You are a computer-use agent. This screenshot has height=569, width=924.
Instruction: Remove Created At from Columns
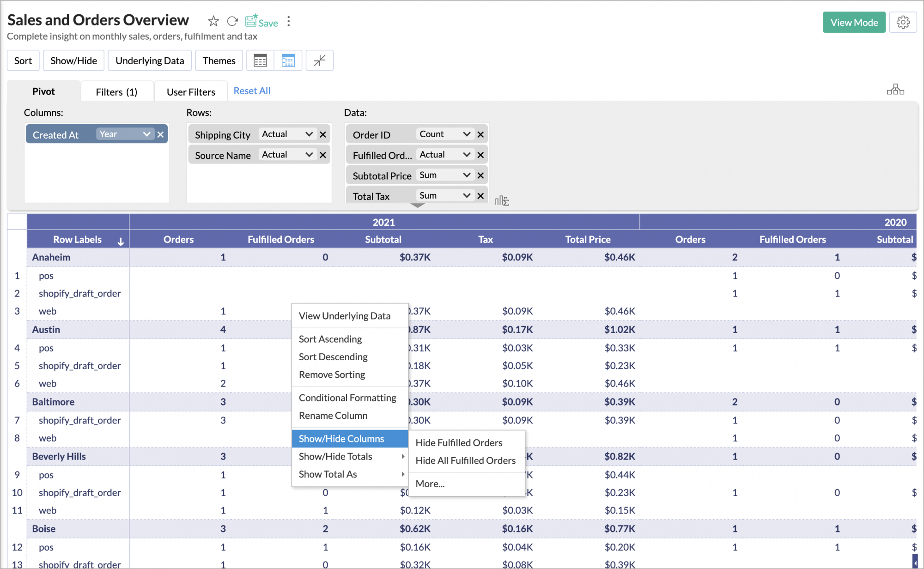pos(161,134)
